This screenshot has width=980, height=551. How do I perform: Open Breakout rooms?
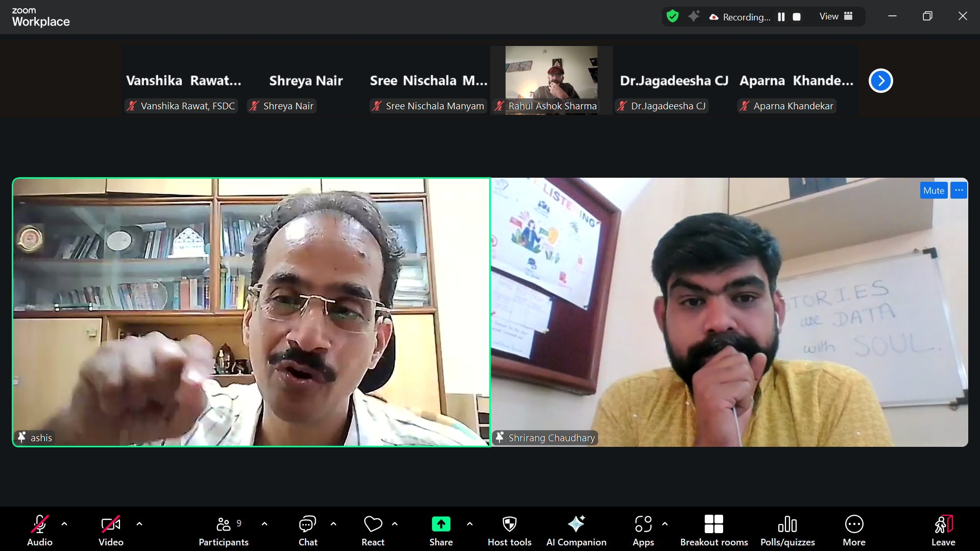(713, 530)
